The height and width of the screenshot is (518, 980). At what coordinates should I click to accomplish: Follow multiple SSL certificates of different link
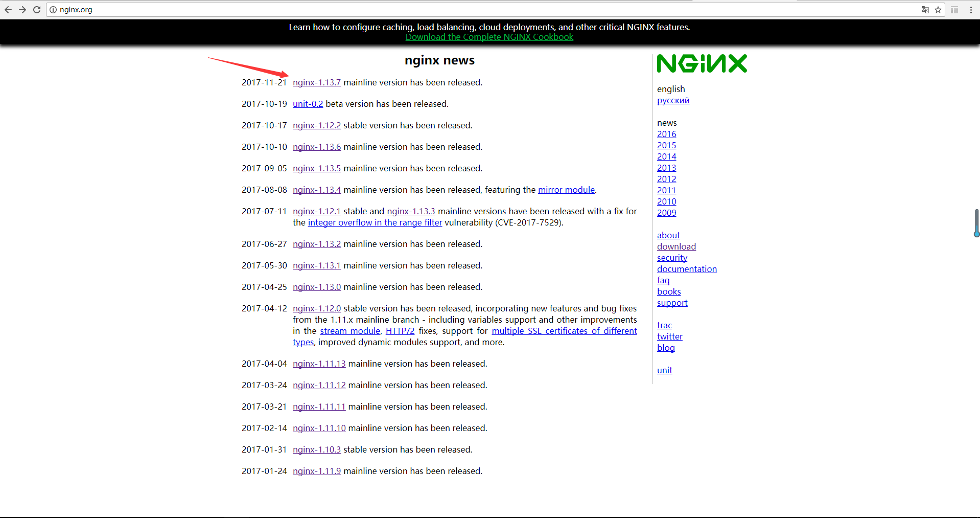(564, 331)
